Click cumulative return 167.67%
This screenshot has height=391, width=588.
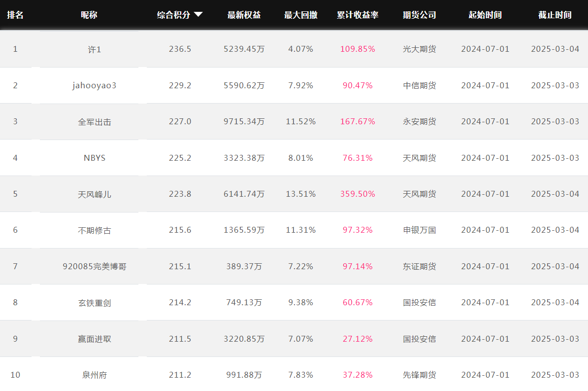click(358, 122)
